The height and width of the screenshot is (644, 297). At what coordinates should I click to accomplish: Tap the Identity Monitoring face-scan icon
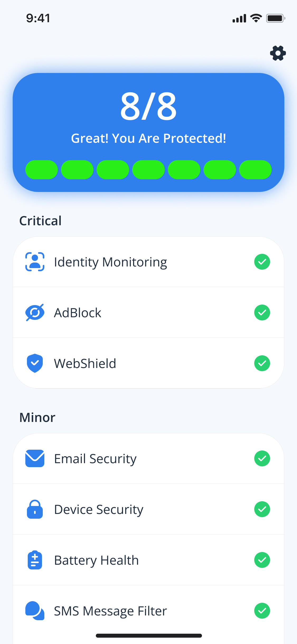click(35, 262)
